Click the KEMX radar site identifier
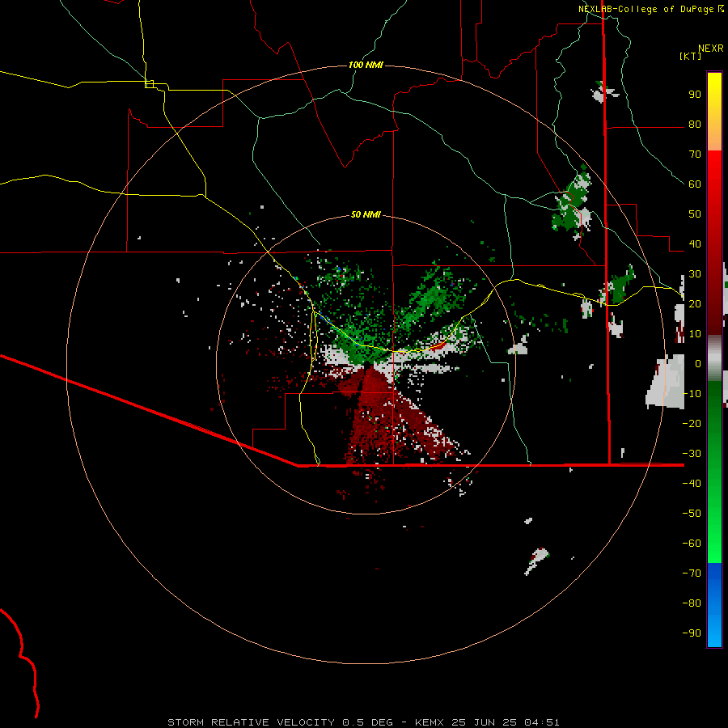The image size is (728, 728). pyautogui.click(x=430, y=722)
